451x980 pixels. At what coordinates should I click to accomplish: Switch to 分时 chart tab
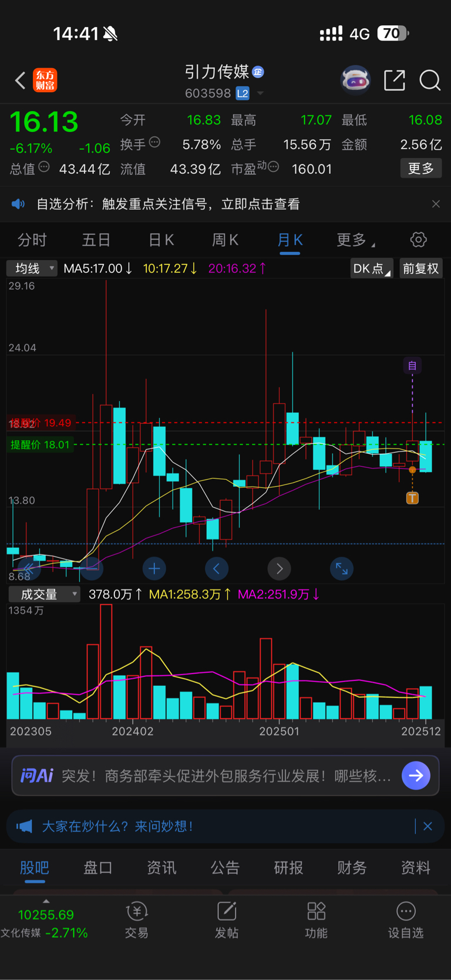32,240
